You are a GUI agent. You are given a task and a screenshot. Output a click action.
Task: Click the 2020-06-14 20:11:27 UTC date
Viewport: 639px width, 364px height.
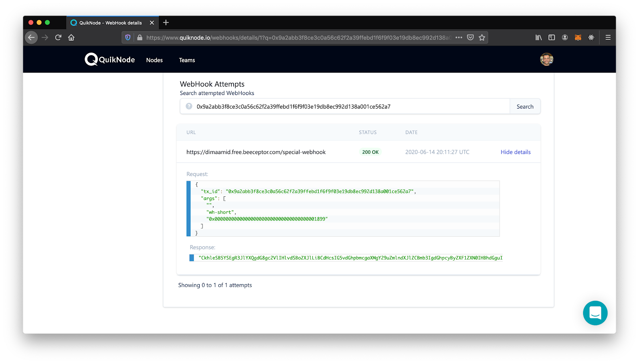pos(437,152)
